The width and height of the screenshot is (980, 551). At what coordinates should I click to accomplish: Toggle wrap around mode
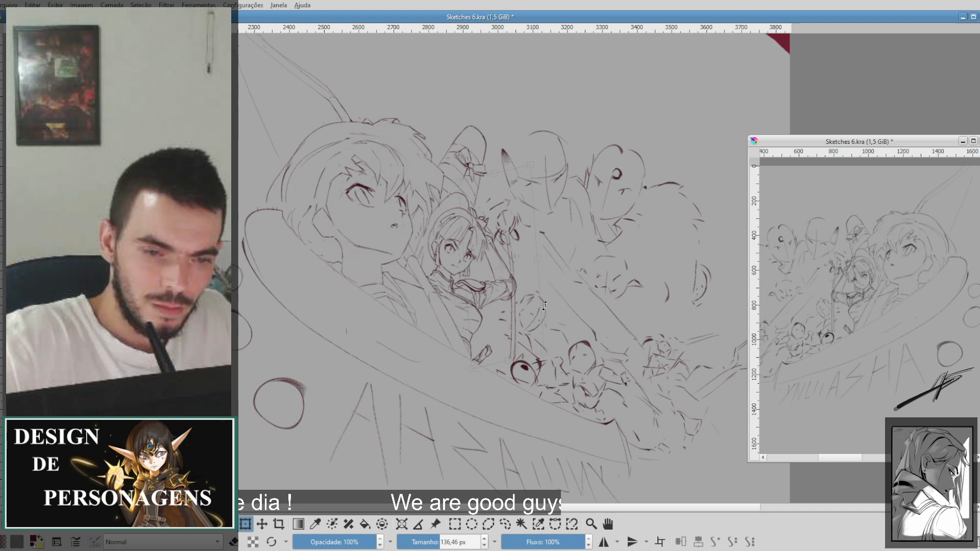[660, 542]
